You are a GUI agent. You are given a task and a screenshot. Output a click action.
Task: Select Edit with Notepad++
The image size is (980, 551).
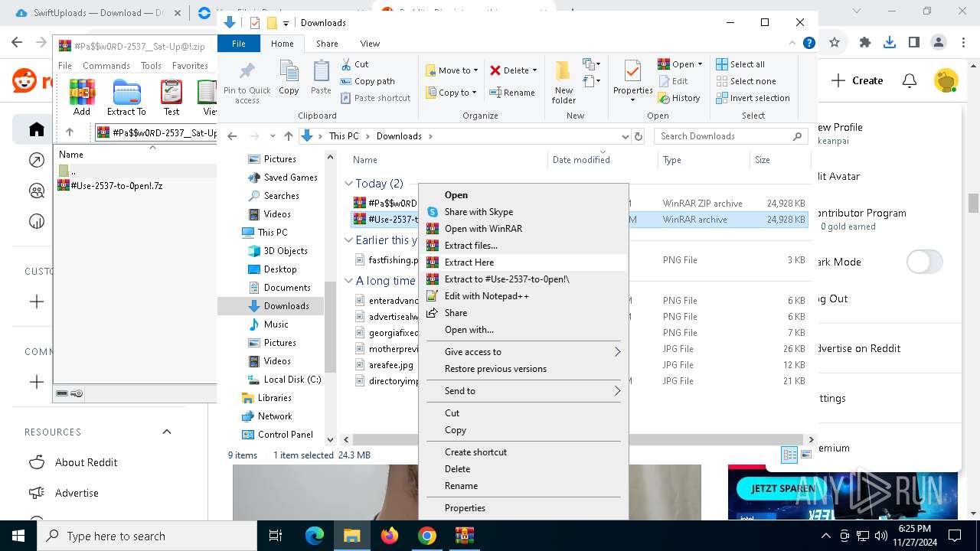[523, 296]
